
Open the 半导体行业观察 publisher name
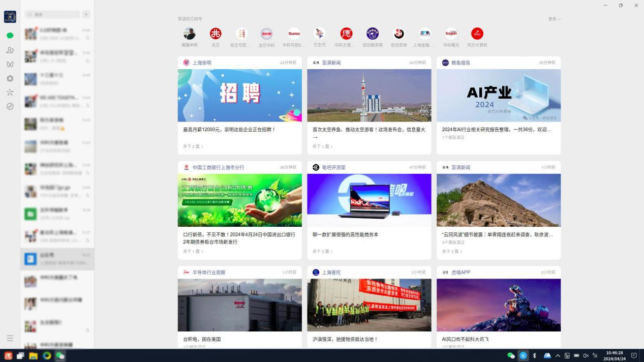click(209, 273)
